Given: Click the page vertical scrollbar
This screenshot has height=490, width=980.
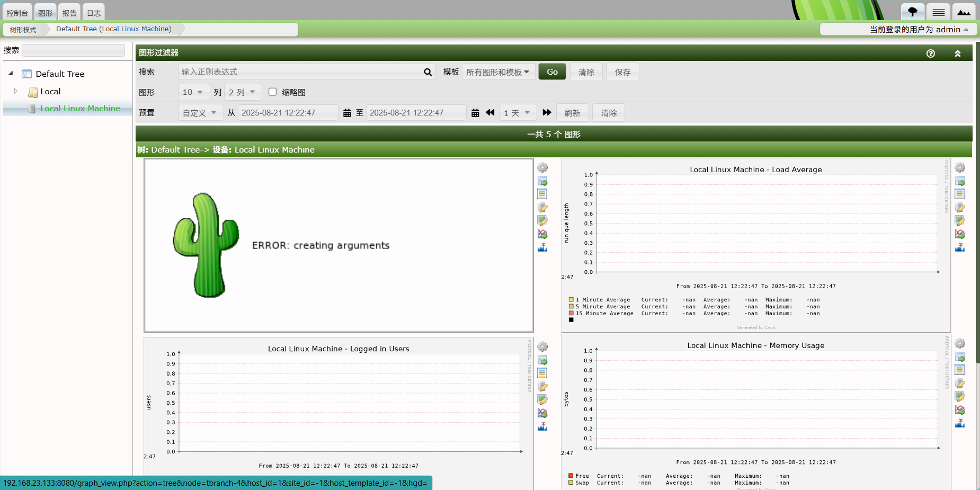Looking at the screenshot, I should tap(978, 203).
